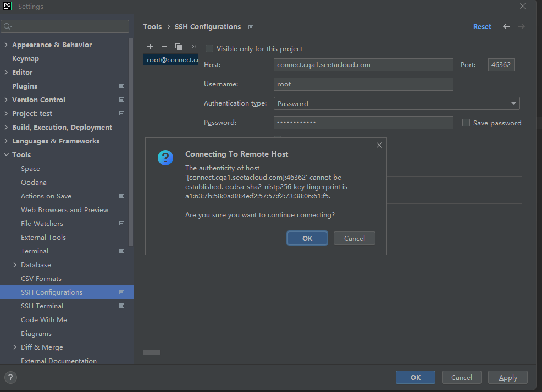Click Reset link in settings header

tap(482, 27)
